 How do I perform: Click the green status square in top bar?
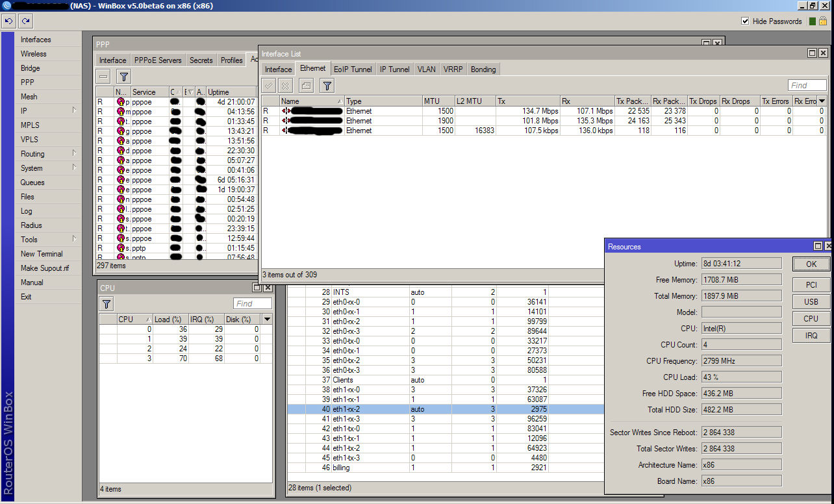click(x=813, y=21)
